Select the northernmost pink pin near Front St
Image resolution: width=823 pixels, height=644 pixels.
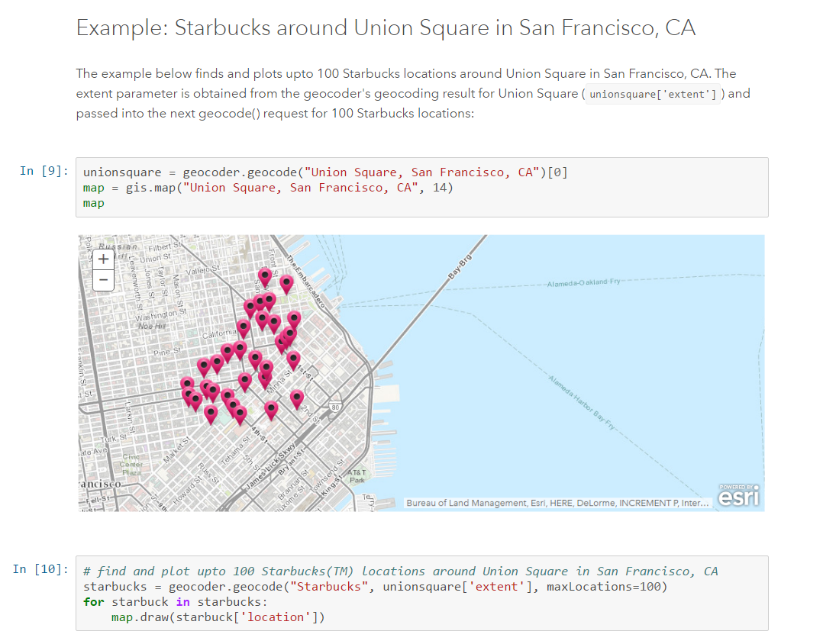coord(265,276)
